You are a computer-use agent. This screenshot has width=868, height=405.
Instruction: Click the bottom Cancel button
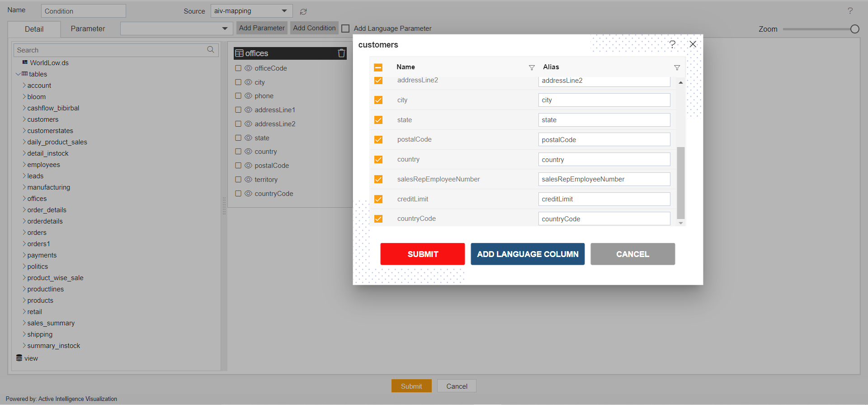pyautogui.click(x=457, y=386)
